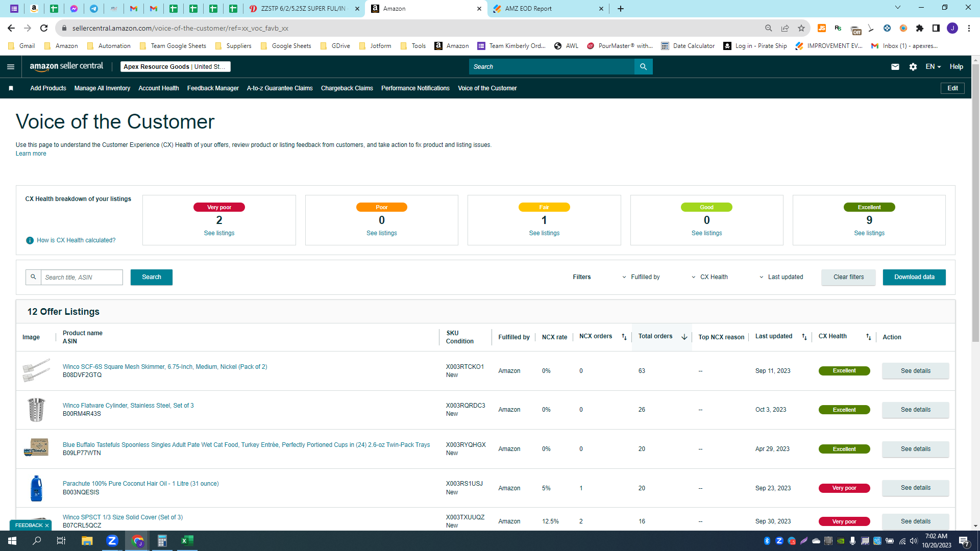This screenshot has height=551, width=980.
Task: Open the Apex Resource Goods account switcher
Action: coord(176,67)
